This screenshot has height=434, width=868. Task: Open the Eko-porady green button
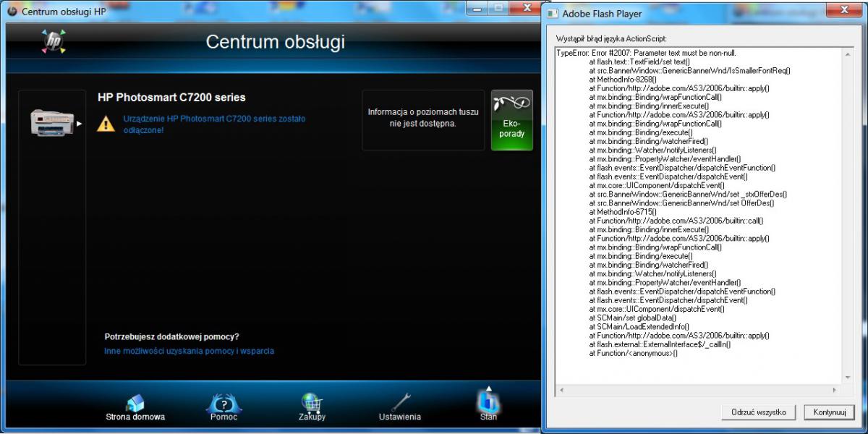click(x=512, y=120)
